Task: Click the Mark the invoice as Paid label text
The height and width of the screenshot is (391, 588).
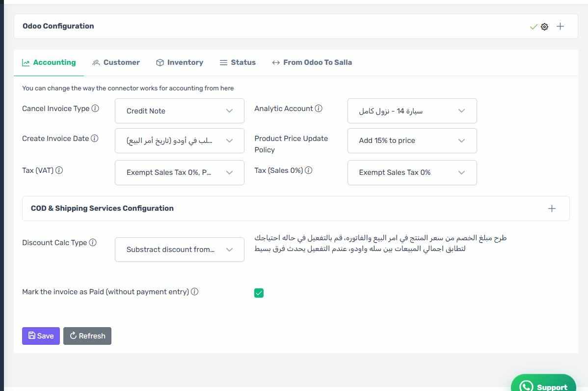Action: [106, 292]
